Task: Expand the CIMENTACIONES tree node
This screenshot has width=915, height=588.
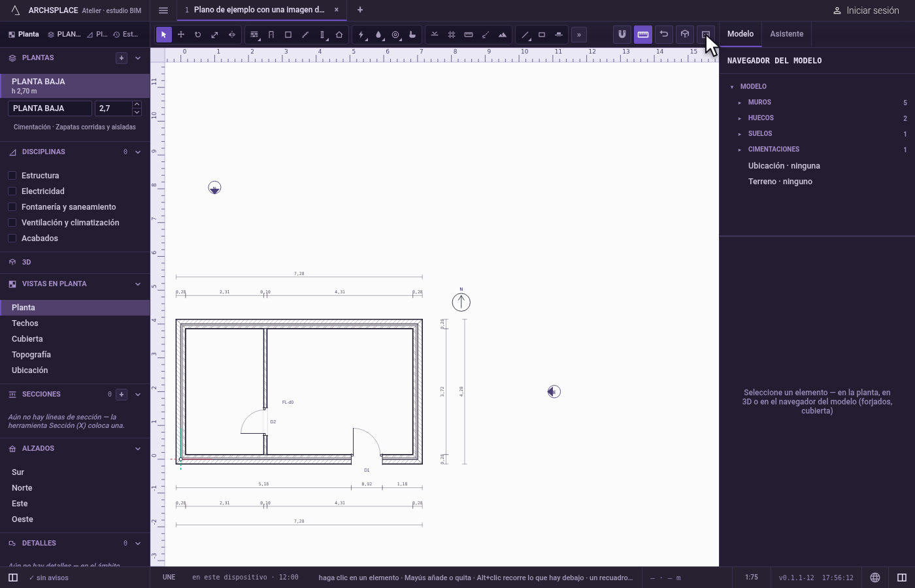Action: pos(740,150)
